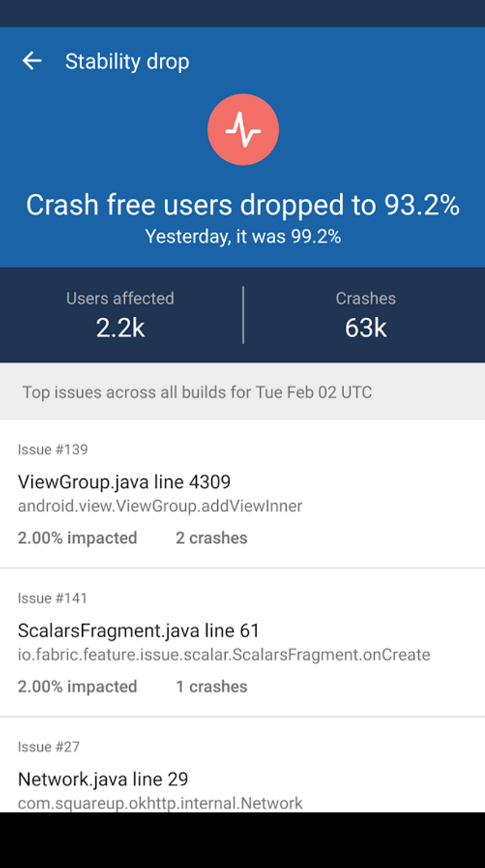The width and height of the screenshot is (485, 868).
Task: Tap the red pulse stability icon
Action: pos(243,129)
